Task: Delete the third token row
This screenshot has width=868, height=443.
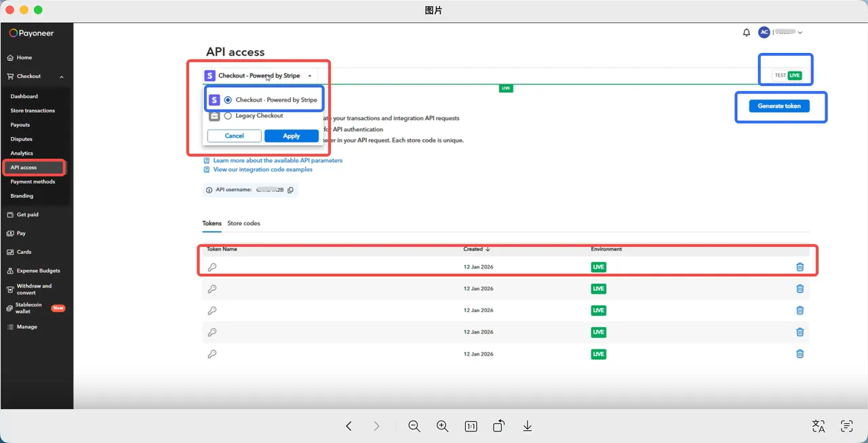Action: [800, 311]
